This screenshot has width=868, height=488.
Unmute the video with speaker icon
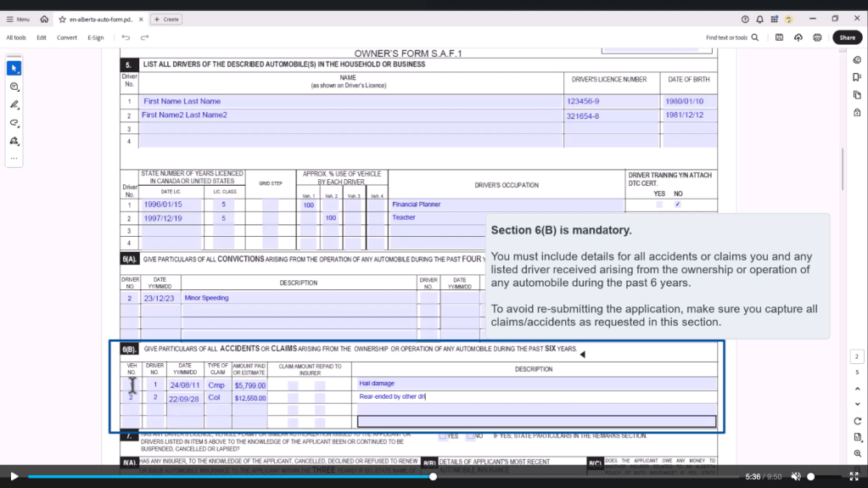796,477
